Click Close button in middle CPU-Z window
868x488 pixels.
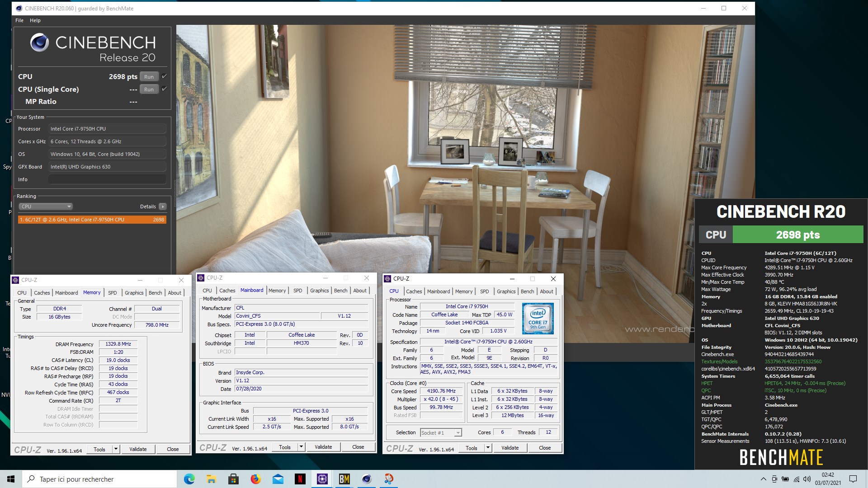point(358,447)
